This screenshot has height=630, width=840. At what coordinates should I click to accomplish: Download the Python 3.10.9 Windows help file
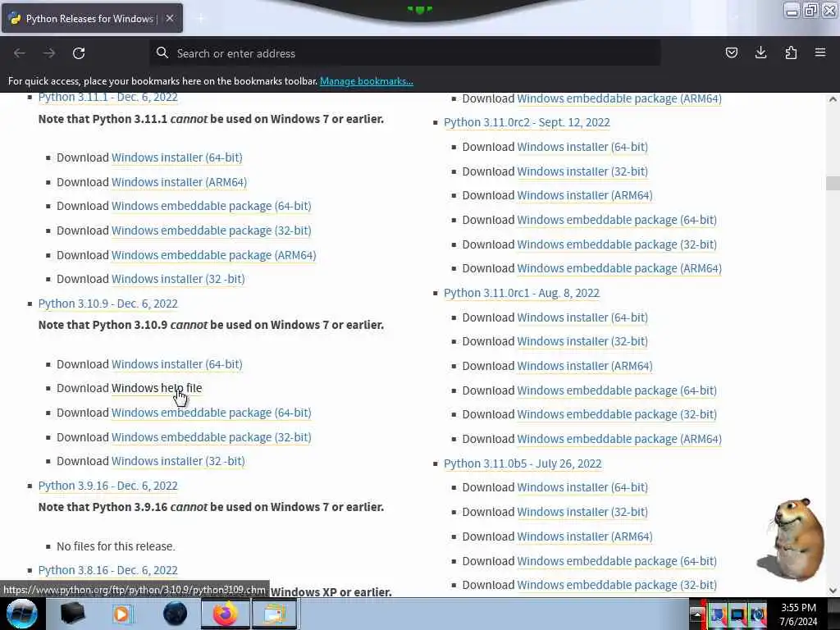tap(157, 388)
